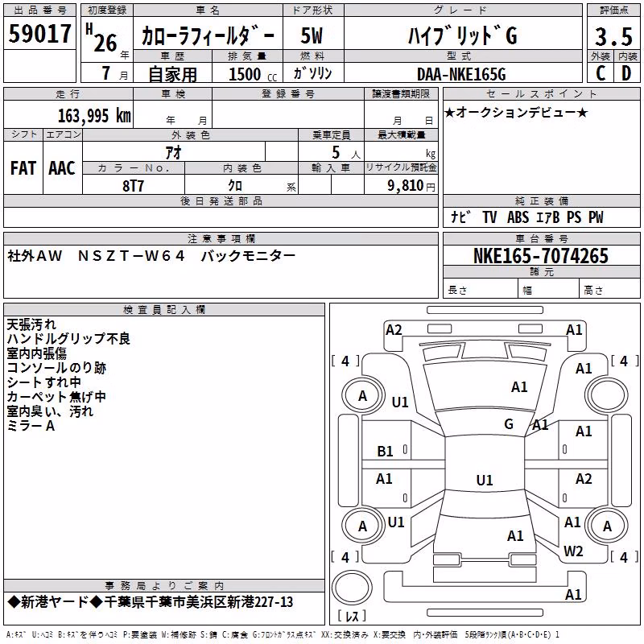Click the B1 mark on the diagram
This screenshot has height=644, width=644.
coord(385,452)
